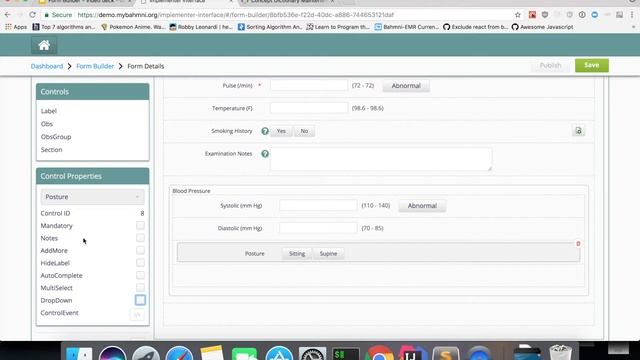This screenshot has height=360, width=640.
Task: Focus the Systolic (mm Hg) input field
Action: click(x=318, y=205)
